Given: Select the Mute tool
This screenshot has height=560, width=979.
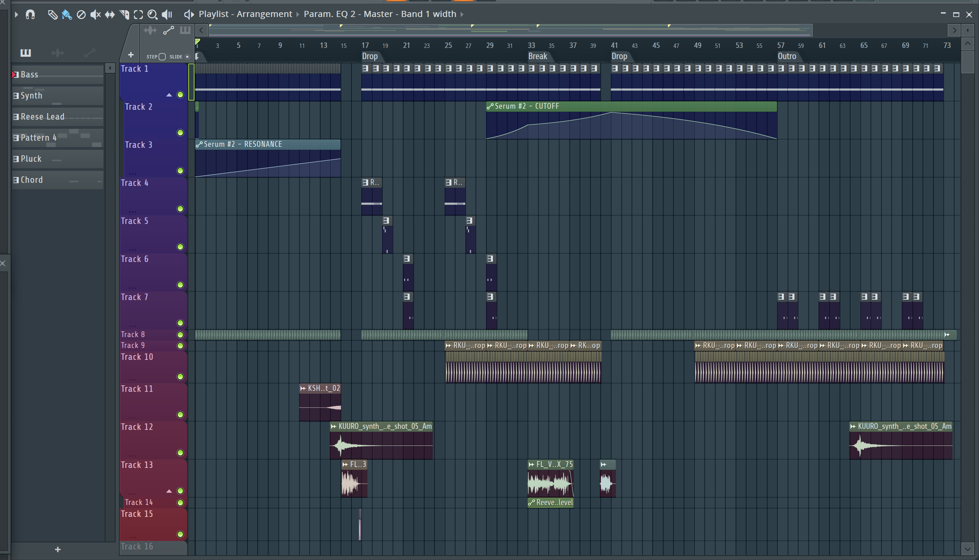Looking at the screenshot, I should point(96,15).
